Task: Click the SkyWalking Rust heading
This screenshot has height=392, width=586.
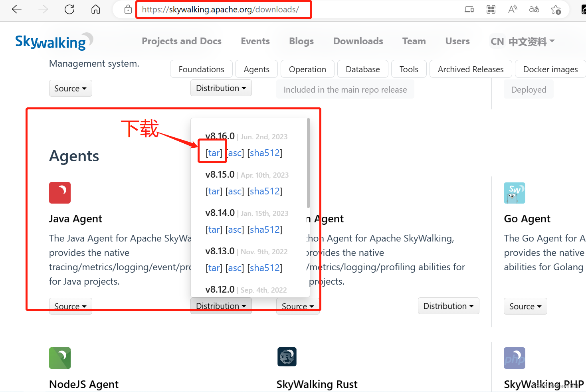Action: (x=317, y=384)
